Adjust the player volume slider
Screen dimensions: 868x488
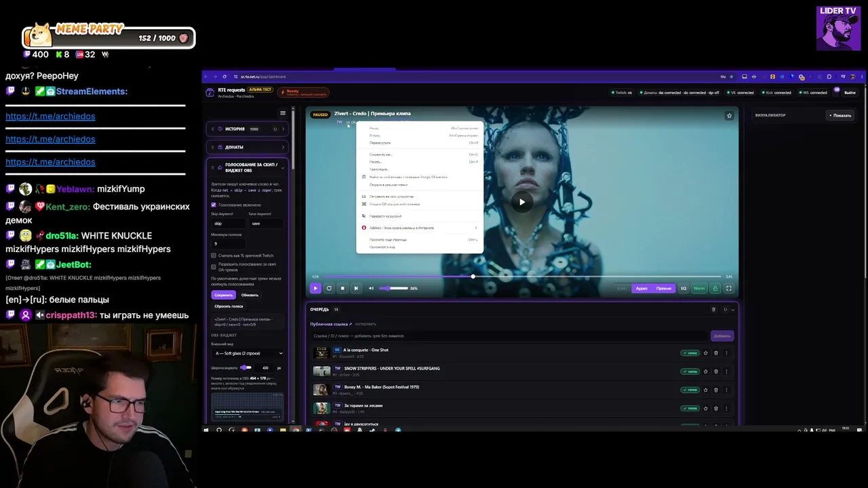coord(393,288)
